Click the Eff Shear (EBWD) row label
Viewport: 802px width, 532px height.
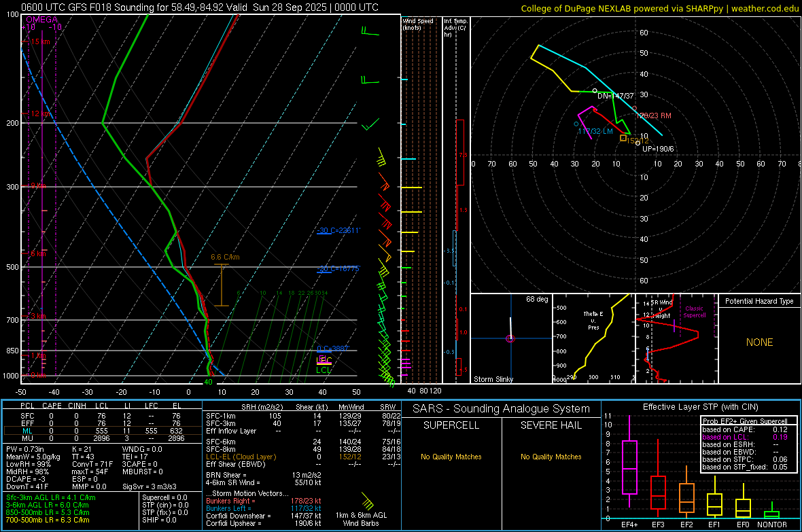(236, 465)
